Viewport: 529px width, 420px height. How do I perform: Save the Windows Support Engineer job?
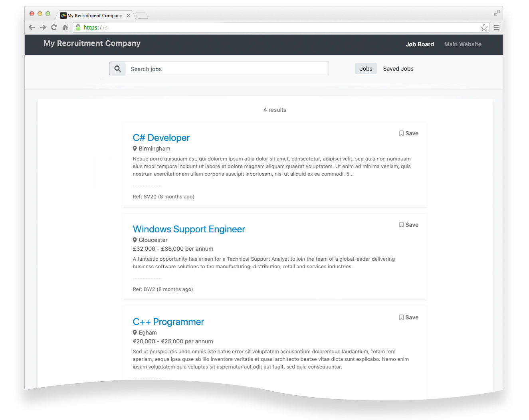[409, 225]
